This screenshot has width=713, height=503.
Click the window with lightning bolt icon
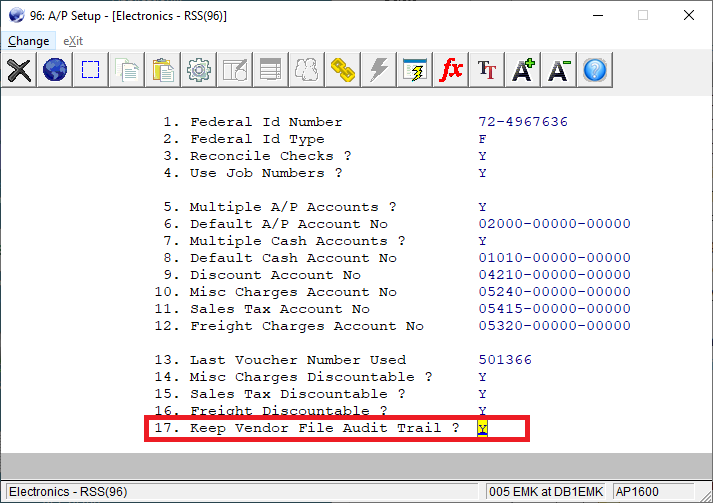pyautogui.click(x=415, y=70)
